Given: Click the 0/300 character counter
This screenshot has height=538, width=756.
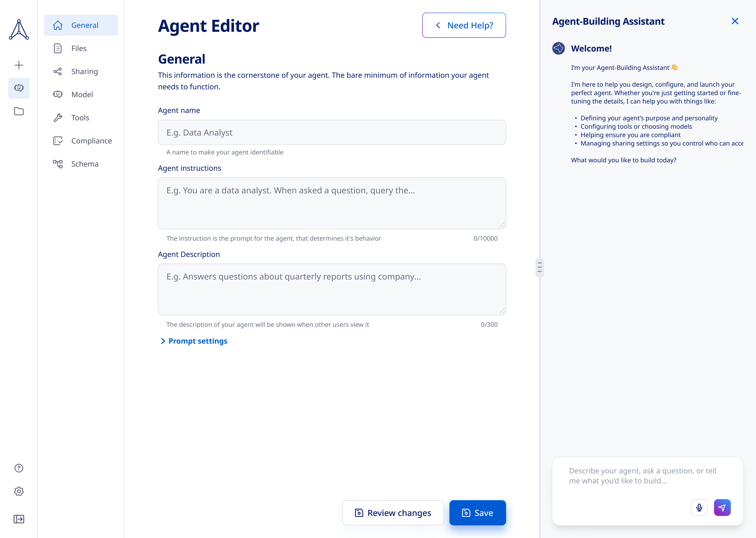Looking at the screenshot, I should tap(489, 325).
